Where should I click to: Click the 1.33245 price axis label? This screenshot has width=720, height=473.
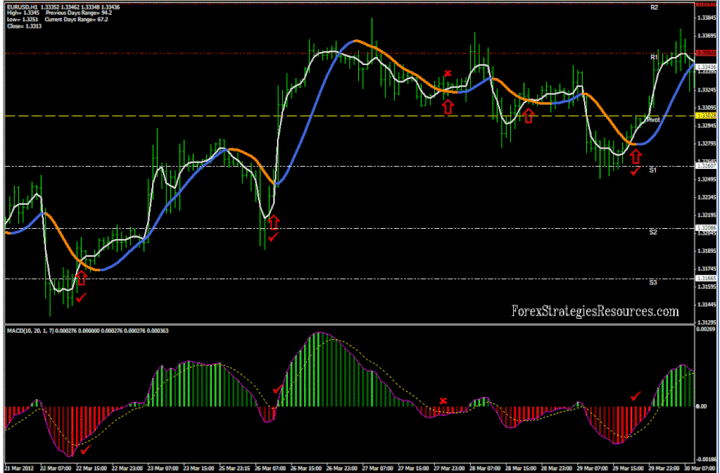706,90
